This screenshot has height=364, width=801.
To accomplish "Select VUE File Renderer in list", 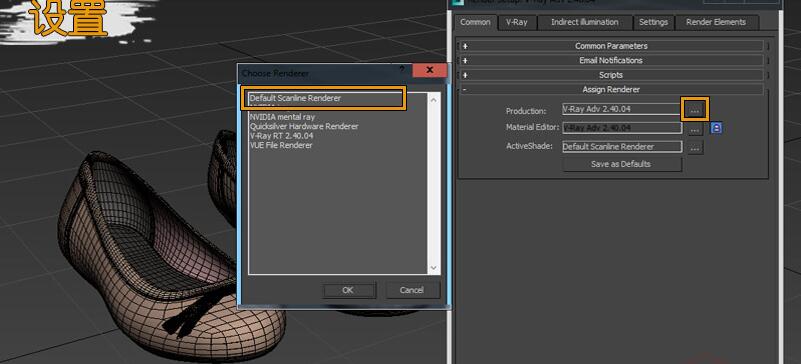I will click(x=281, y=145).
